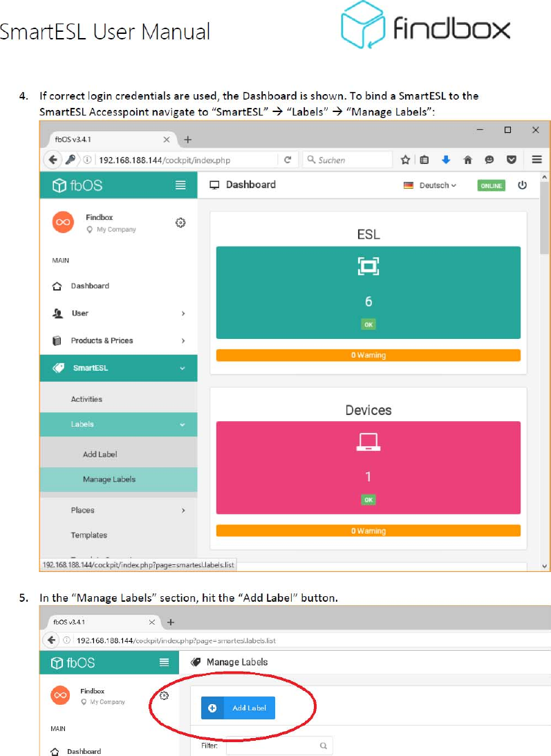Expand the User menu in sidebar

[x=119, y=313]
